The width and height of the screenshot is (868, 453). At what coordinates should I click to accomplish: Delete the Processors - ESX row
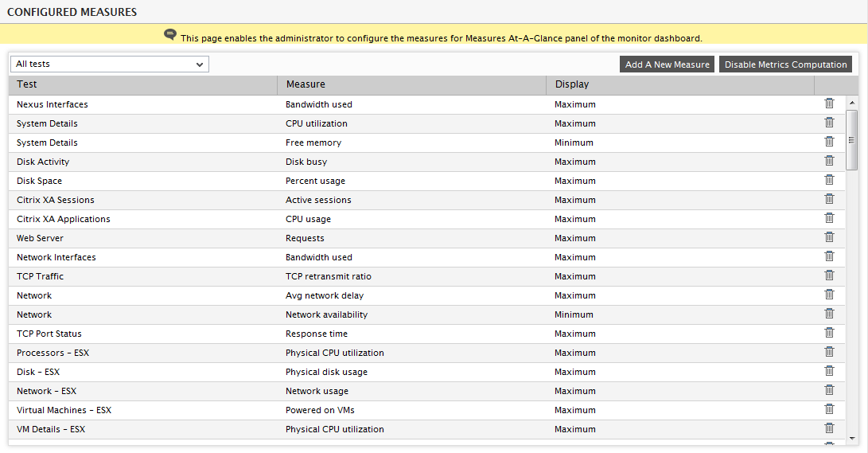[x=829, y=352]
